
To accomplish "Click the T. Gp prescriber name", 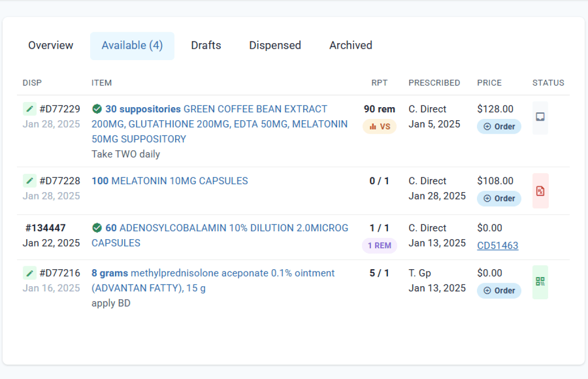I will point(420,273).
